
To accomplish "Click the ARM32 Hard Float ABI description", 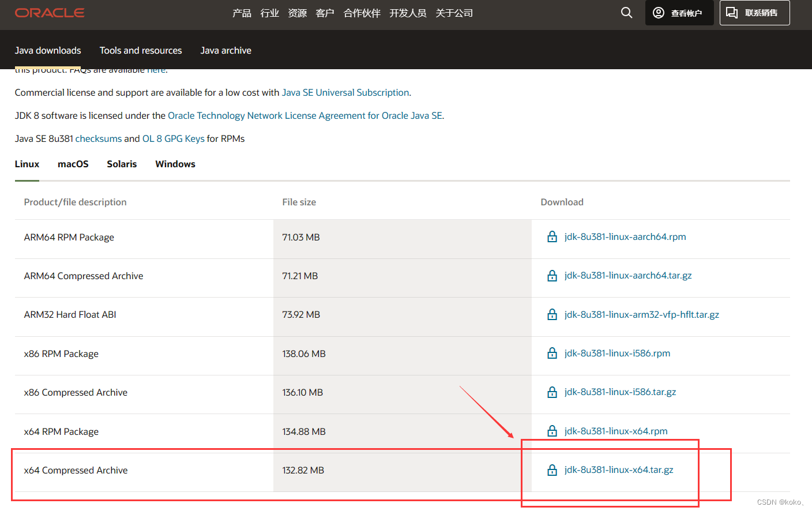I will pos(70,314).
